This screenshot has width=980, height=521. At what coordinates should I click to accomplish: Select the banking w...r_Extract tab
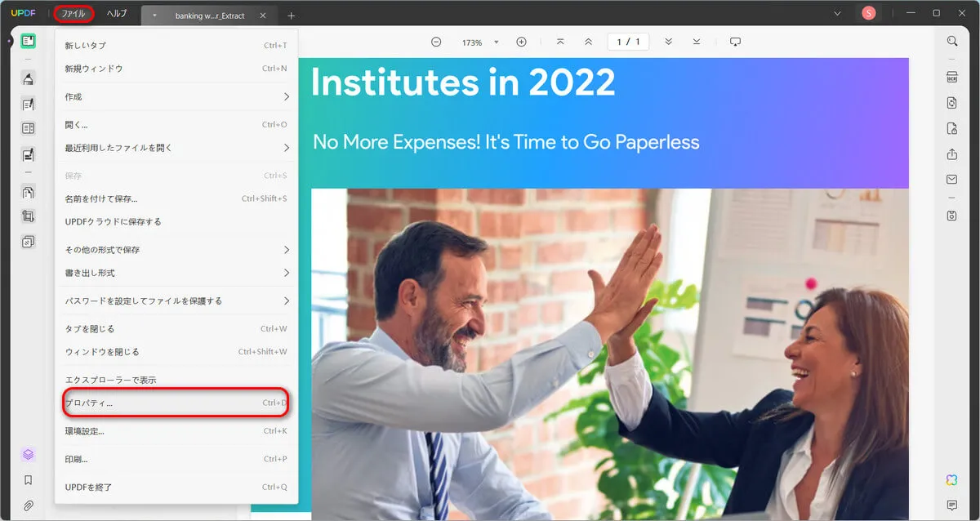click(209, 16)
